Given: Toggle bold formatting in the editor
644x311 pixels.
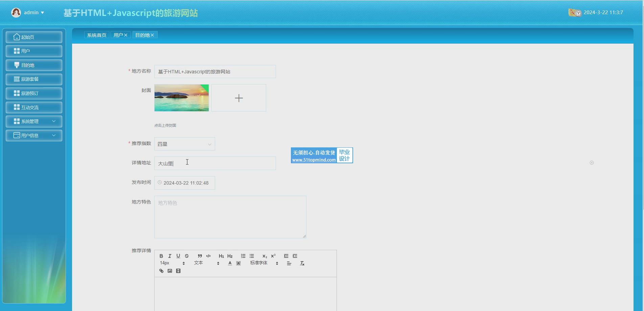Looking at the screenshot, I should [161, 256].
